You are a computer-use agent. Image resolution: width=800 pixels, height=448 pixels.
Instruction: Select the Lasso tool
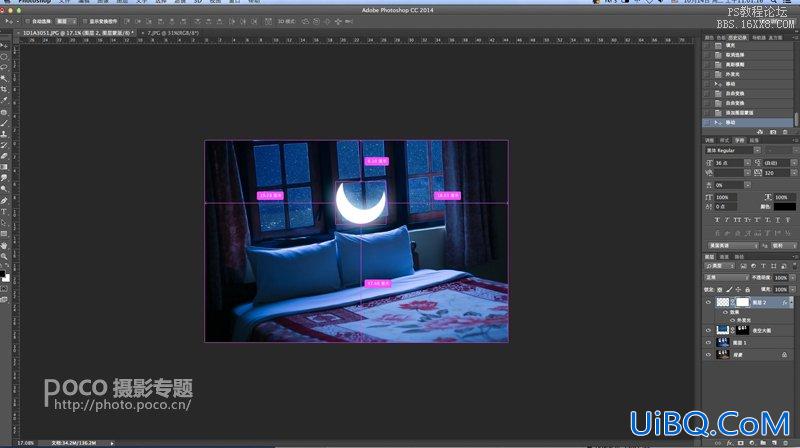[x=4, y=67]
